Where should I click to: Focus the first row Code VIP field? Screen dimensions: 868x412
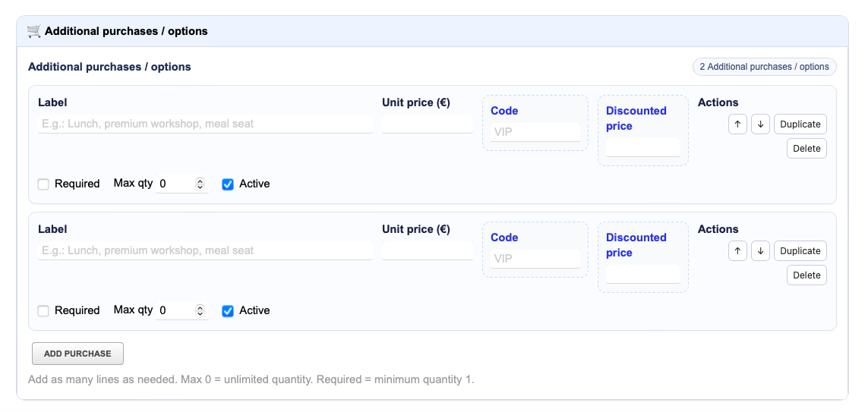[535, 132]
